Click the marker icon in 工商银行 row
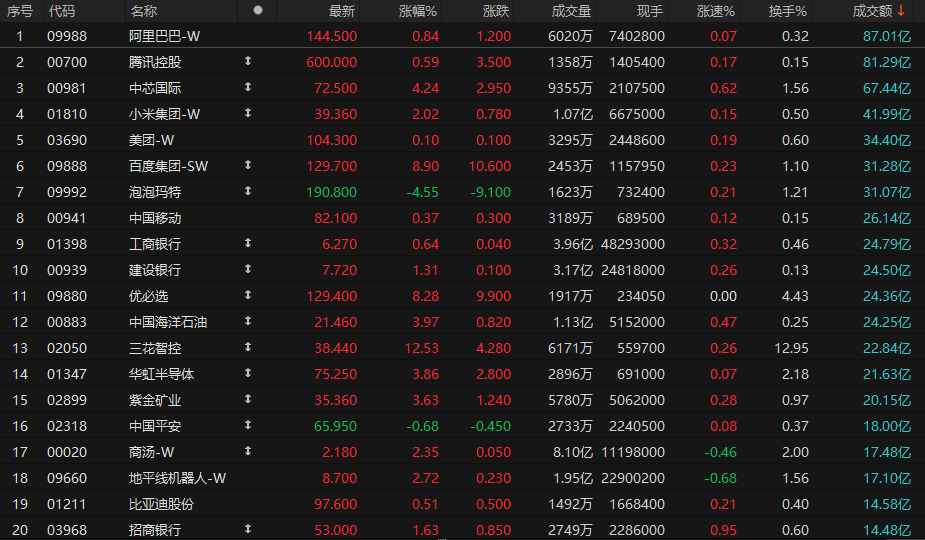Image resolution: width=925 pixels, height=540 pixels. tap(248, 243)
